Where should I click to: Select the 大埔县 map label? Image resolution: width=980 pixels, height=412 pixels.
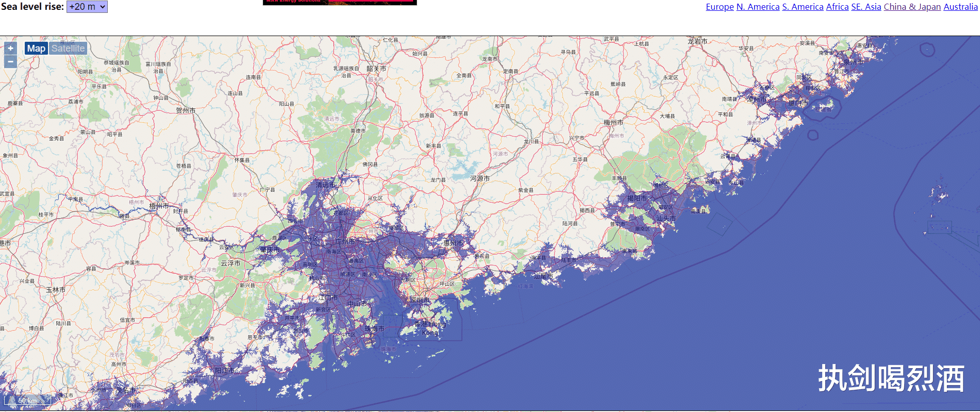pyautogui.click(x=667, y=116)
